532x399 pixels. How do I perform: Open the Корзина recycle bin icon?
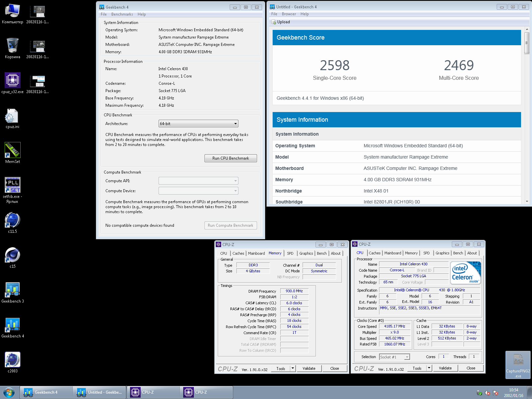tap(12, 48)
